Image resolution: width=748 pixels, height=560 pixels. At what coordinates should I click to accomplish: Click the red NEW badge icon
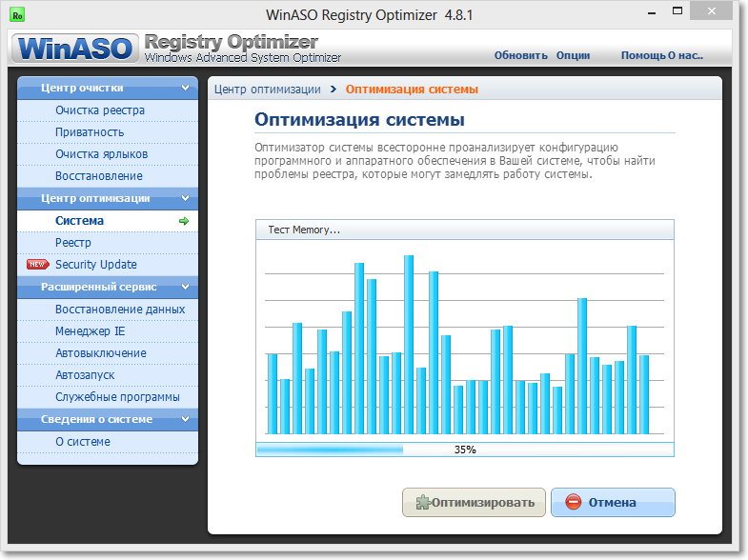37,265
